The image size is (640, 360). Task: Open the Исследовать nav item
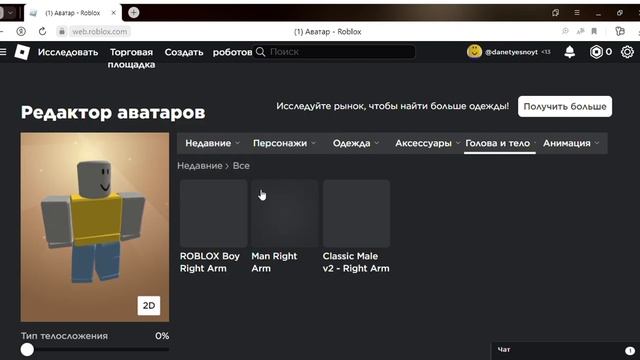tap(68, 52)
